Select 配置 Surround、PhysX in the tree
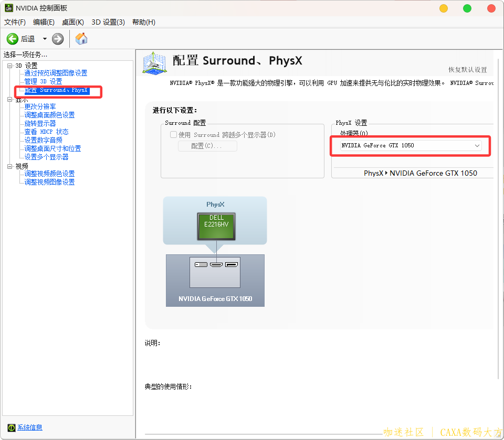This screenshot has width=504, height=440. pyautogui.click(x=56, y=90)
